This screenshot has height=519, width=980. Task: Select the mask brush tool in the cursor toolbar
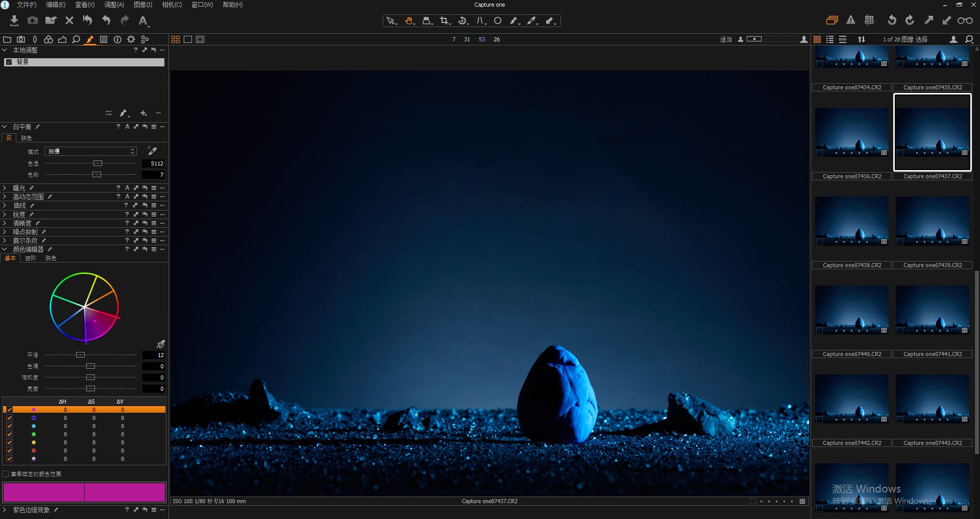pyautogui.click(x=514, y=21)
